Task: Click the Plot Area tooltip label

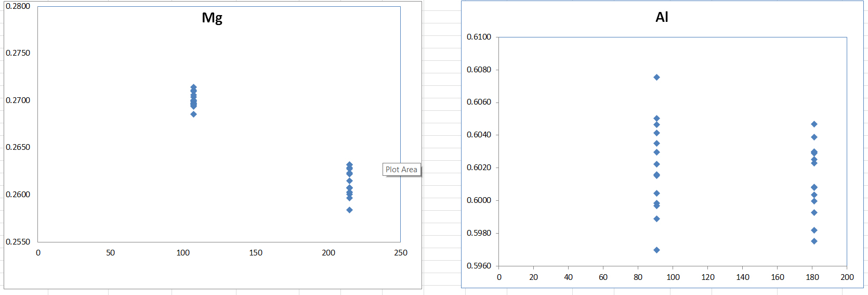Action: pyautogui.click(x=401, y=170)
